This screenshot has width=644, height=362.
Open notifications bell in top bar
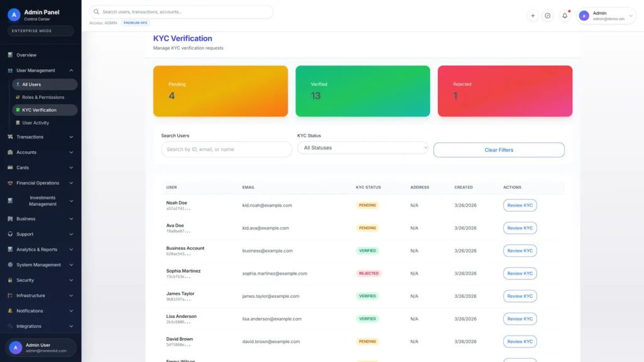565,16
